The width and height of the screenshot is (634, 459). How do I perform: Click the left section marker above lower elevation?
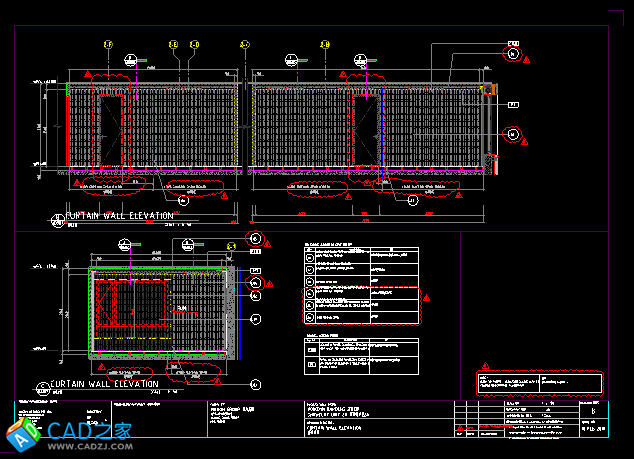click(123, 244)
